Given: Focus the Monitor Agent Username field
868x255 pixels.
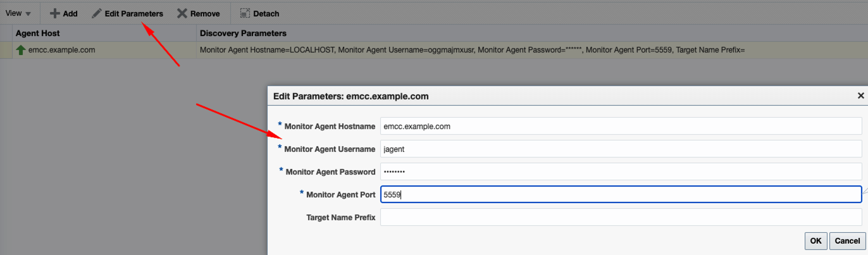Looking at the screenshot, I should pos(621,149).
